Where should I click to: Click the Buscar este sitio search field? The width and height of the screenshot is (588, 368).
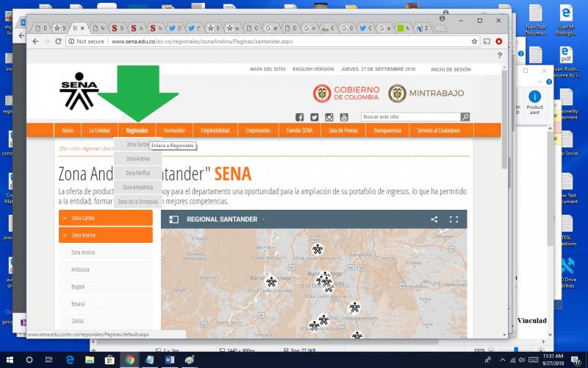[411, 117]
